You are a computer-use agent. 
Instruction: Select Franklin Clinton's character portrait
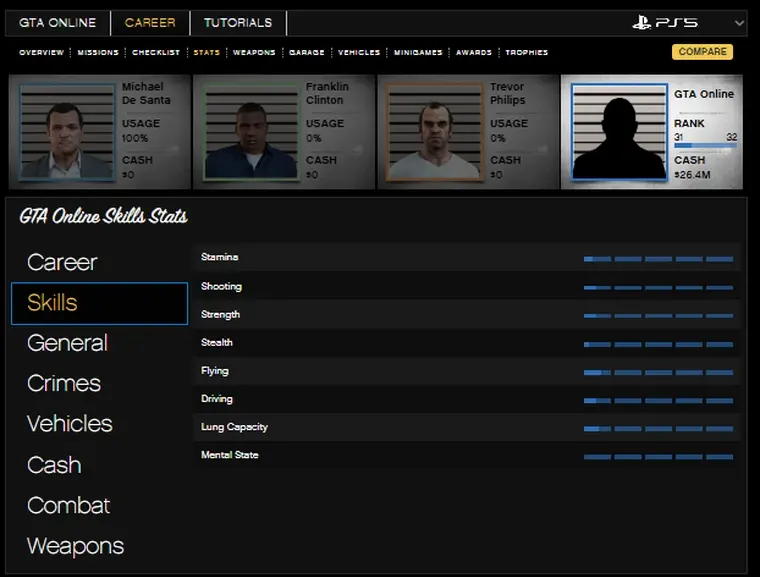[x=251, y=131]
